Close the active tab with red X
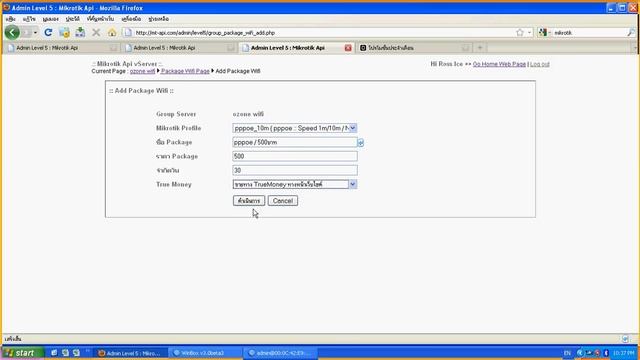 point(348,48)
